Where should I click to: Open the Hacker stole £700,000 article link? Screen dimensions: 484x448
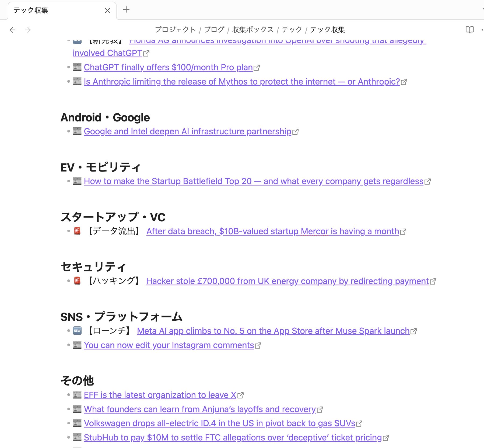coord(287,281)
